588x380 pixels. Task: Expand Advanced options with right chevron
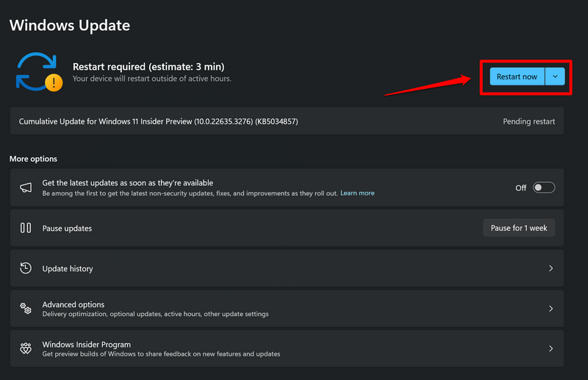pyautogui.click(x=551, y=309)
